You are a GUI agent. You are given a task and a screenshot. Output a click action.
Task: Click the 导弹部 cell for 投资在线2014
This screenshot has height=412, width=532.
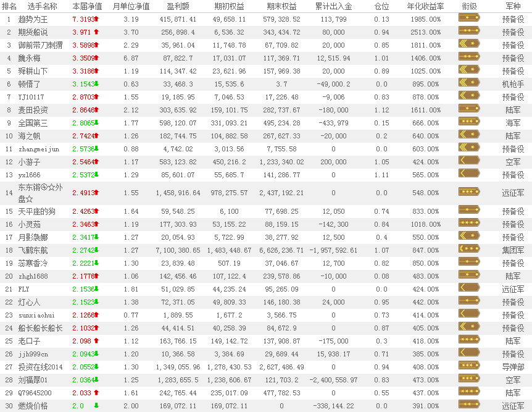[513, 367]
